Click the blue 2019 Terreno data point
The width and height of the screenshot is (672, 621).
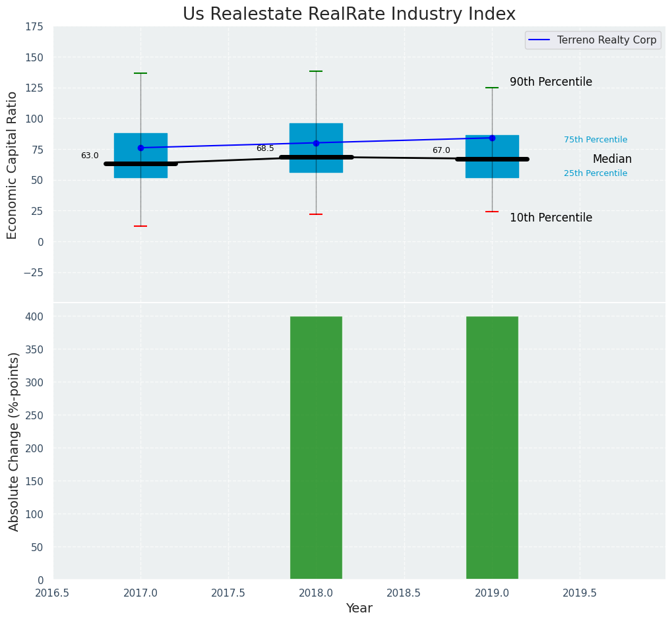tap(492, 138)
